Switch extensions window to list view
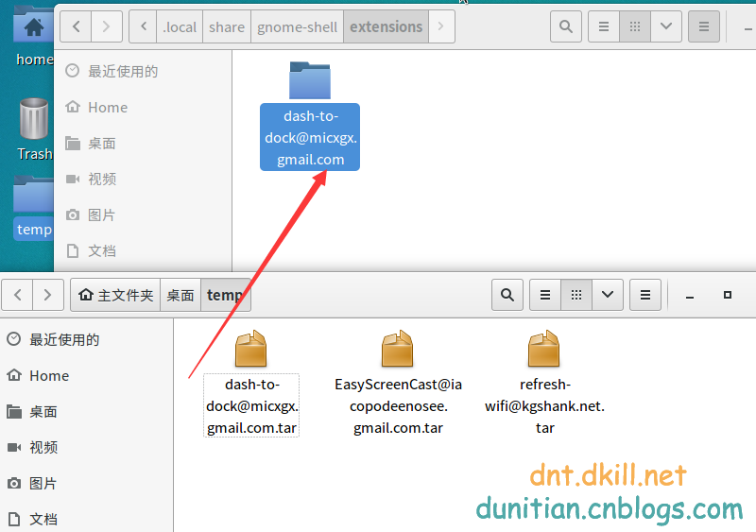Viewport: 756px width, 532px height. point(604,26)
